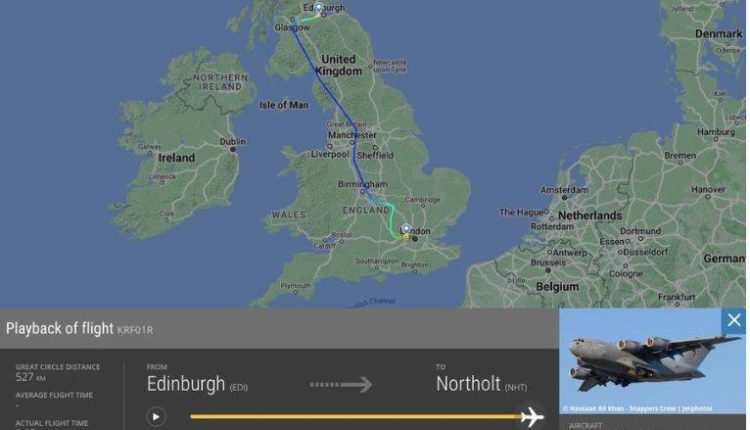The width and height of the screenshot is (750, 430).
Task: Click the Brussels city marker
Action: click(x=548, y=270)
